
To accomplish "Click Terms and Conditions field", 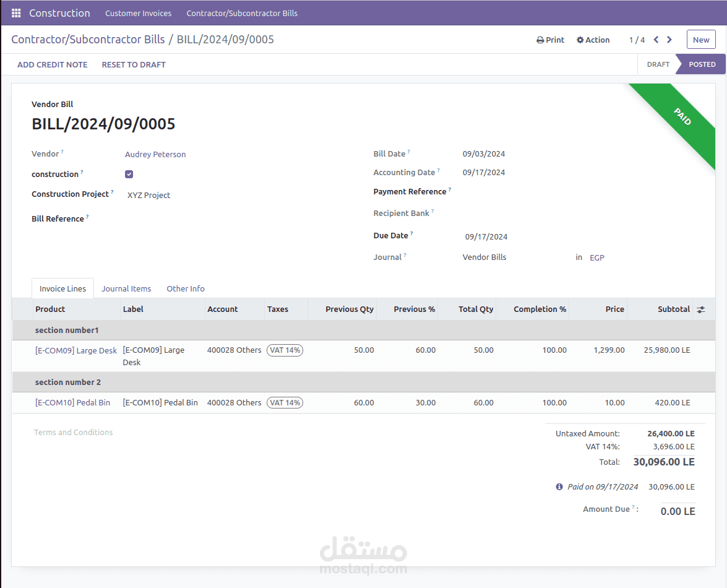I will tap(73, 432).
